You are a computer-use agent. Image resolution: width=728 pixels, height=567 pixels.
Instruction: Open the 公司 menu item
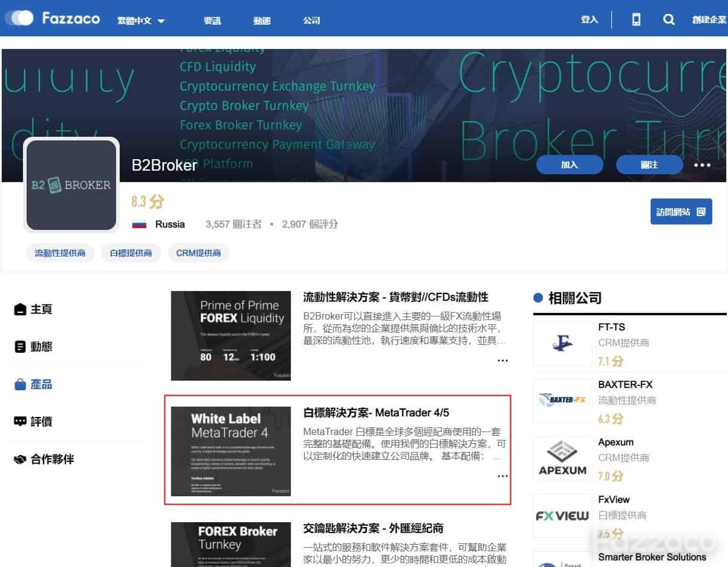[311, 21]
